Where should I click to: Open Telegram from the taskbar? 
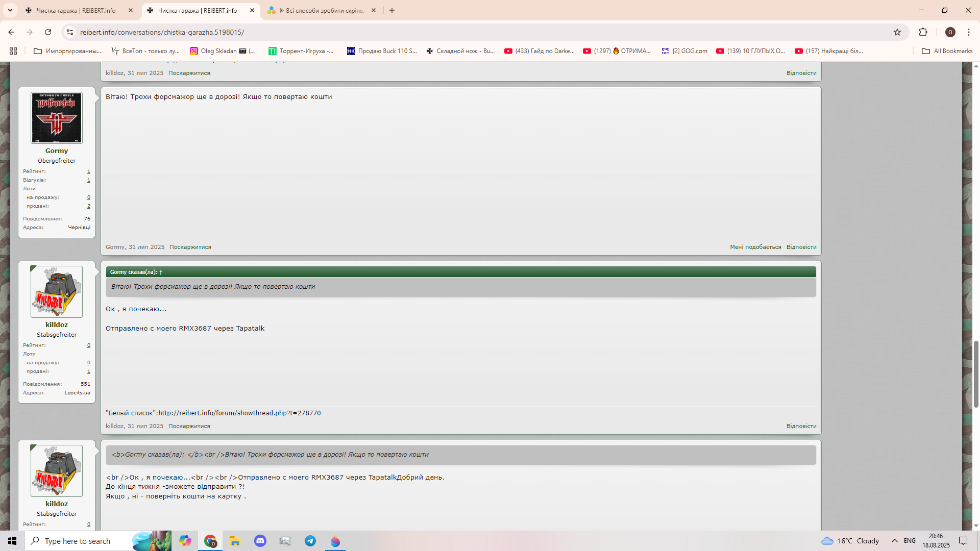tap(310, 541)
